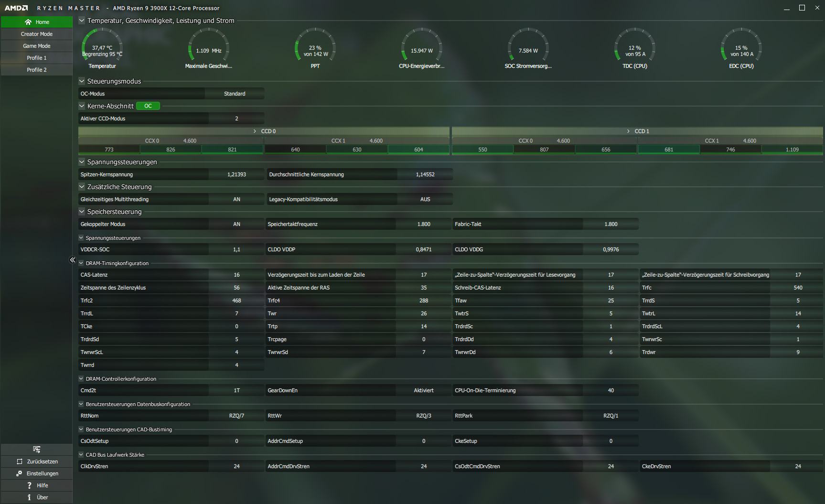825x504 pixels.
Task: Collapse Benutzersteuerungen Datenbuskonfiguration section
Action: click(x=81, y=404)
